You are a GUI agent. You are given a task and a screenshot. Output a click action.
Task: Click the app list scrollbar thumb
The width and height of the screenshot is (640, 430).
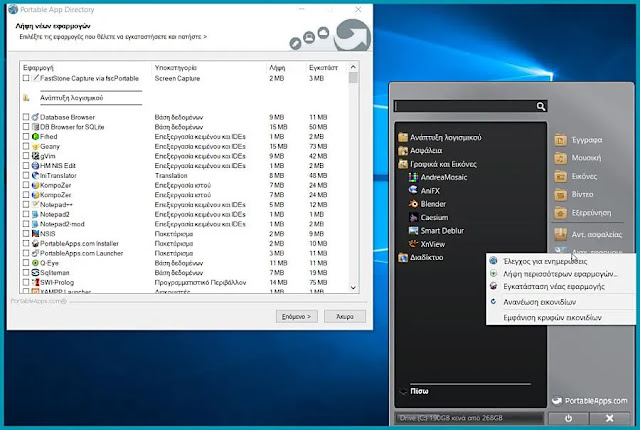tap(353, 78)
